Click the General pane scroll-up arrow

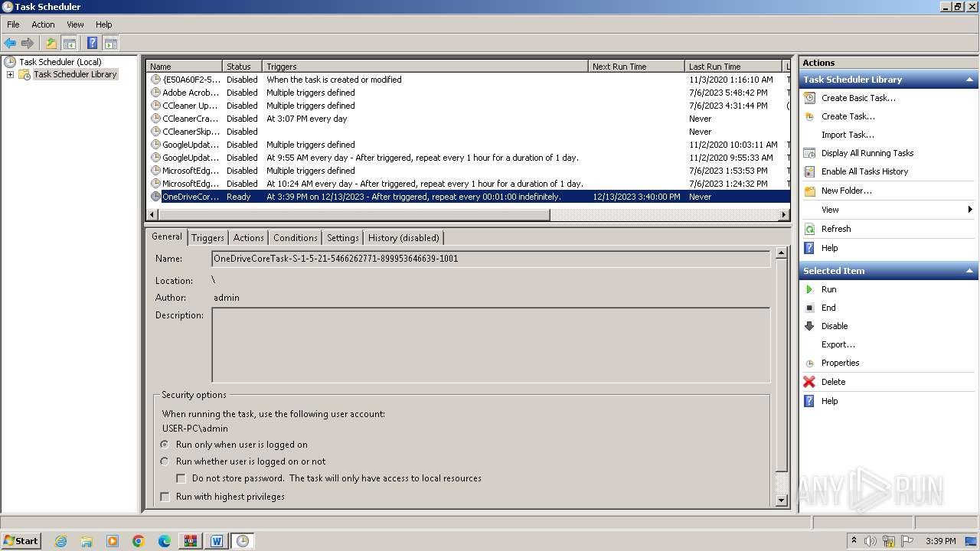781,253
